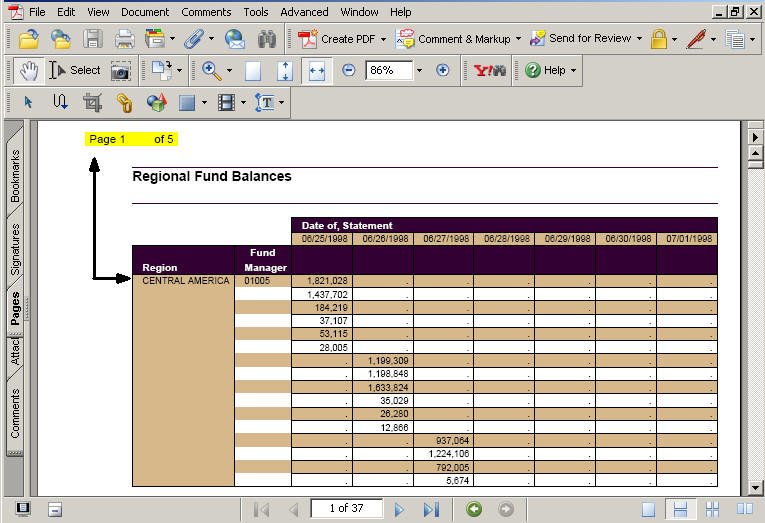Go to the next page arrow
Image resolution: width=765 pixels, height=523 pixels.
click(399, 509)
